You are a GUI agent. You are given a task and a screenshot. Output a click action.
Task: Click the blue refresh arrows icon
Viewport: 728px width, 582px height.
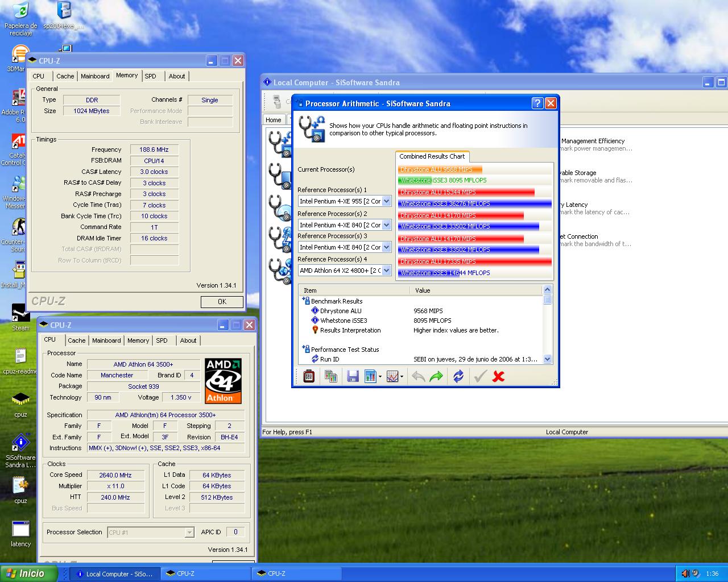(458, 376)
